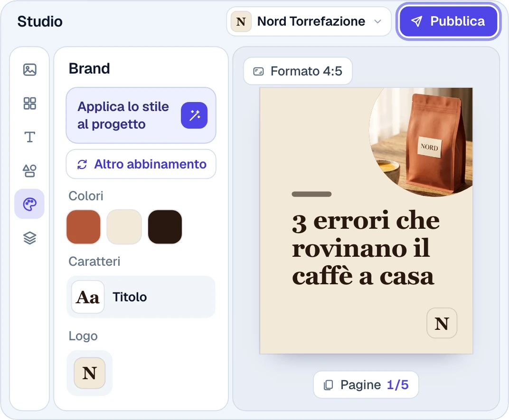Click the coffee bag photo on canvas

tap(422, 142)
